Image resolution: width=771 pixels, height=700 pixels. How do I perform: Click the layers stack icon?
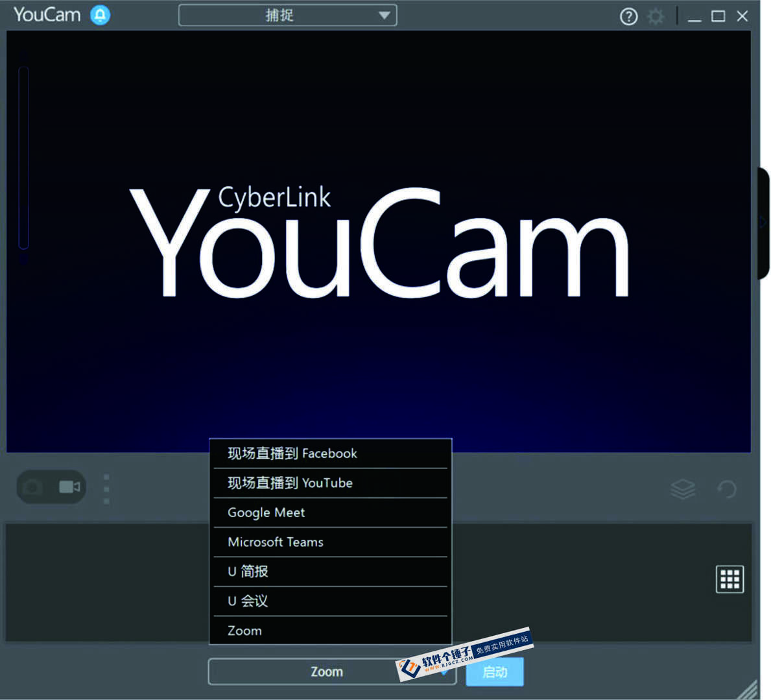click(x=683, y=489)
